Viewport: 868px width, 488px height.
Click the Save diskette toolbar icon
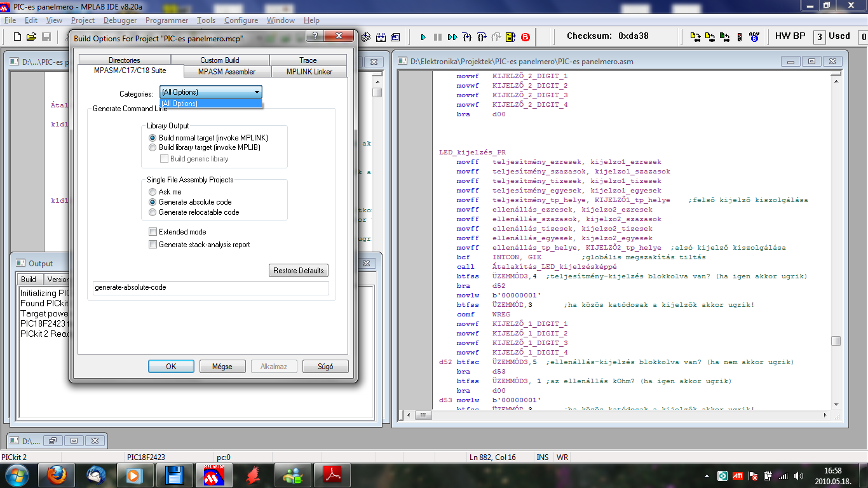46,37
